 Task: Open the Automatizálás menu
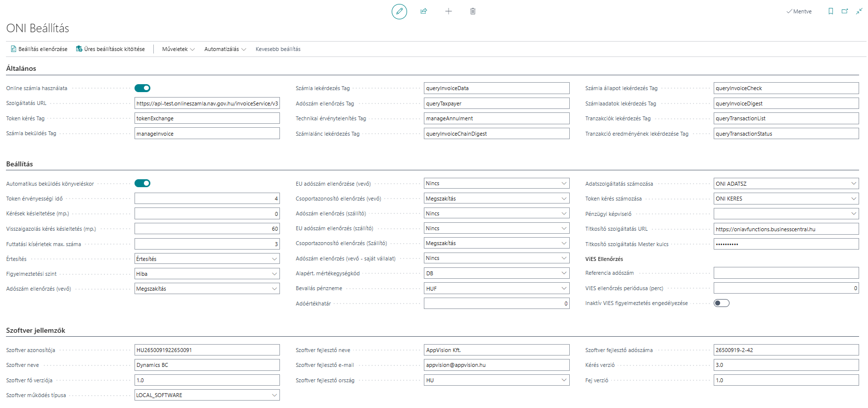pyautogui.click(x=225, y=49)
